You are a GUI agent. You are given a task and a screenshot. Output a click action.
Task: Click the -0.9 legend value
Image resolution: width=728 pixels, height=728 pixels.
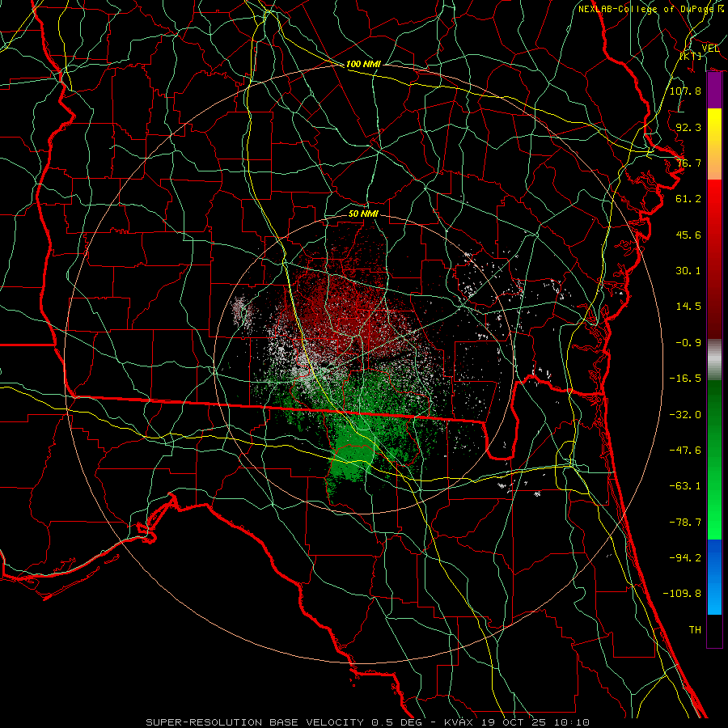(688, 343)
